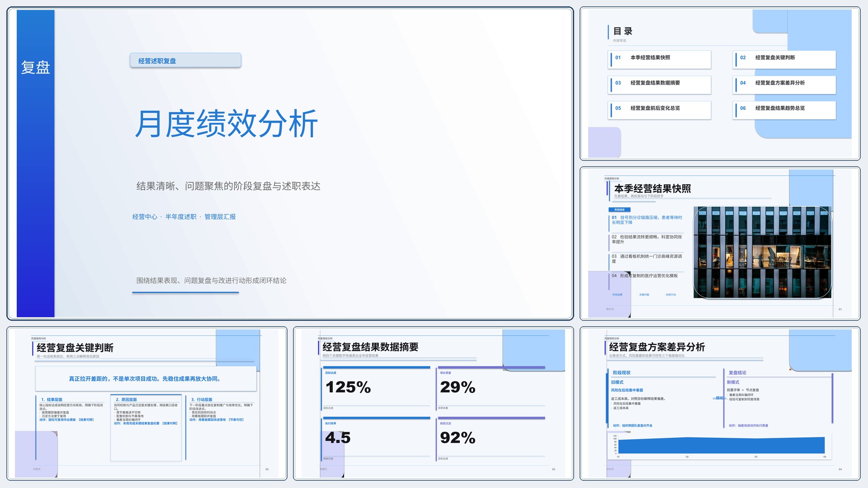Viewport: 868px width, 488px height.
Task: Click the 新模式 label
Action: click(x=733, y=382)
